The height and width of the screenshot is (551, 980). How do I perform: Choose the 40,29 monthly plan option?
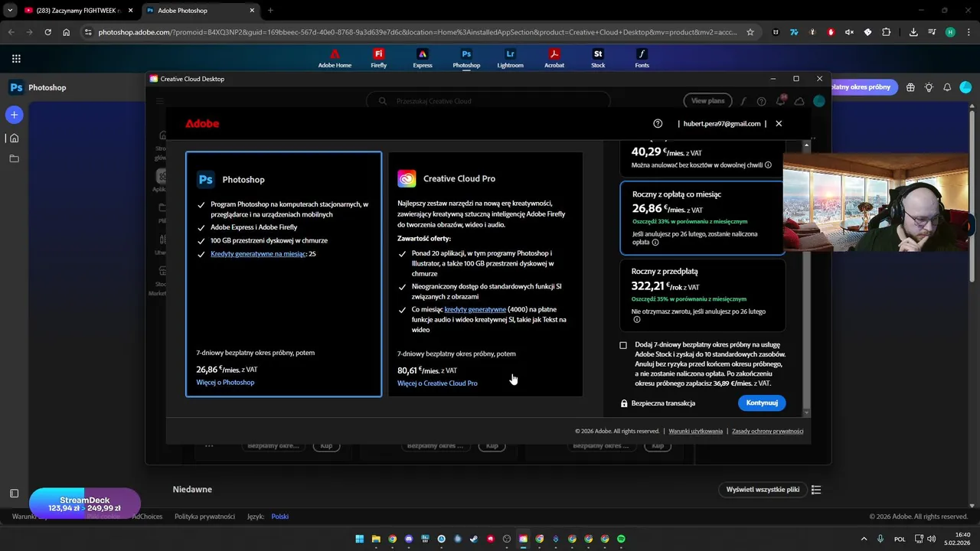(x=702, y=158)
